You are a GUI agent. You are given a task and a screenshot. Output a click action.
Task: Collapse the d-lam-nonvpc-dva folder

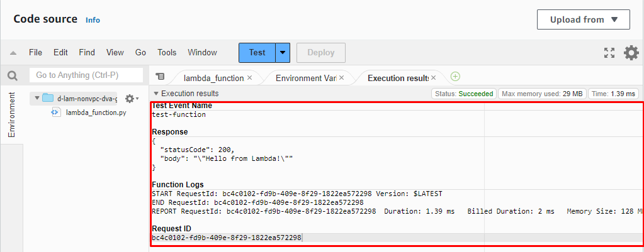[x=37, y=98]
